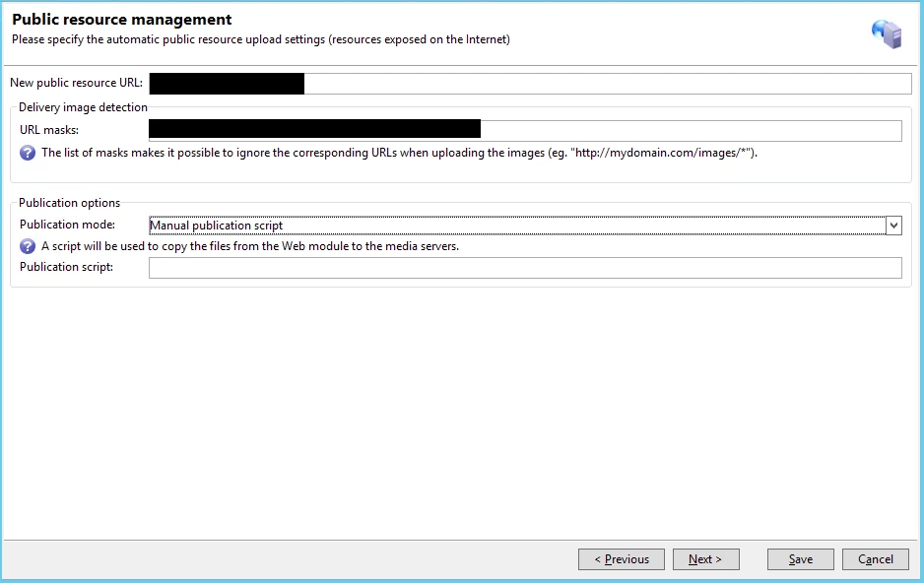Screen dimensions: 924x583
Task: Focus the Publication script text field
Action: (525, 267)
